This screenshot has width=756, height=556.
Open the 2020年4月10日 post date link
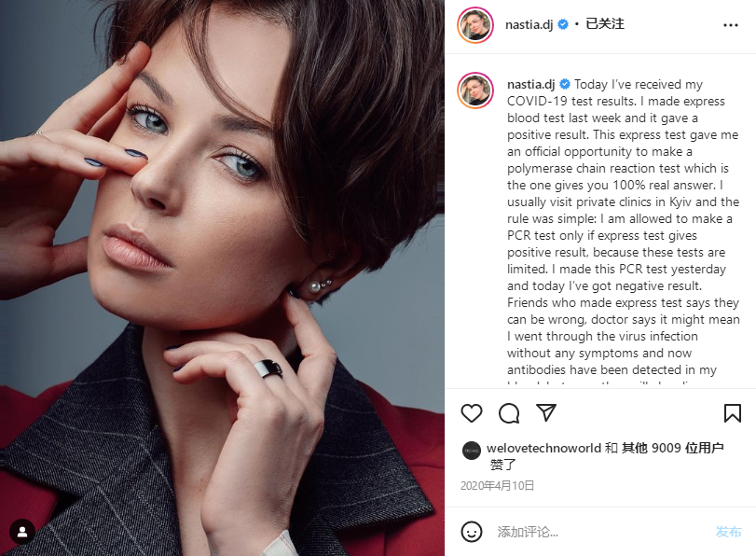[x=497, y=485]
